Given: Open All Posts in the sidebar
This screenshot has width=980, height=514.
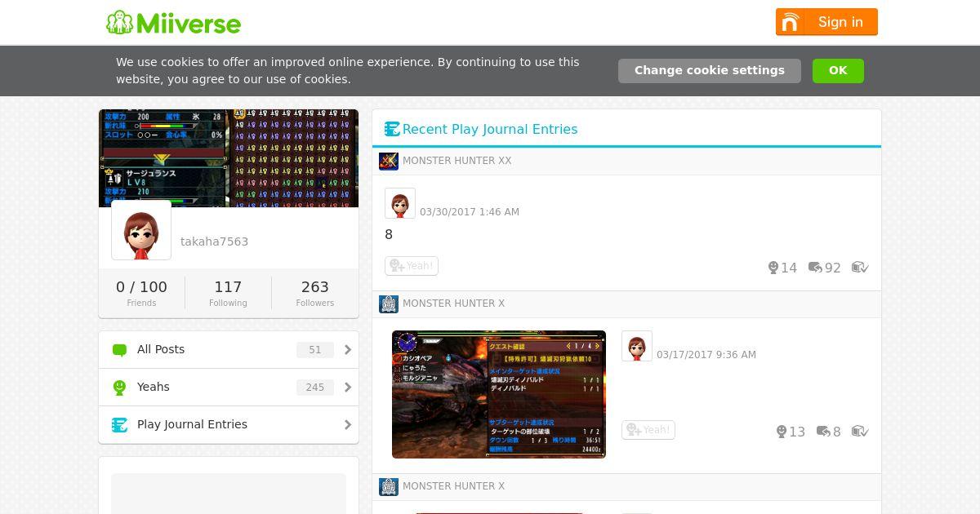Looking at the screenshot, I should point(229,349).
